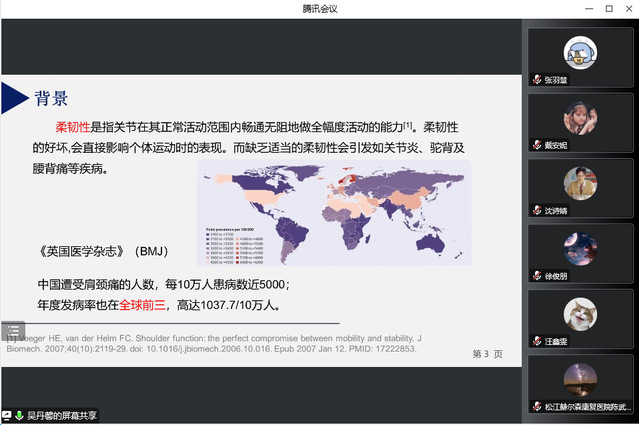Screen dimensions: 639x425
Task: Click 戴安妮's muted microphone icon
Action: pyautogui.click(x=537, y=145)
